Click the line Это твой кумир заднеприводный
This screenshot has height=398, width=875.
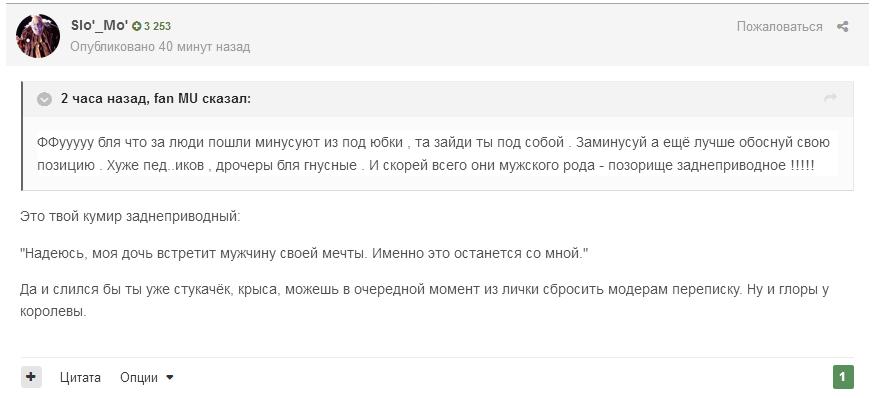tap(131, 217)
